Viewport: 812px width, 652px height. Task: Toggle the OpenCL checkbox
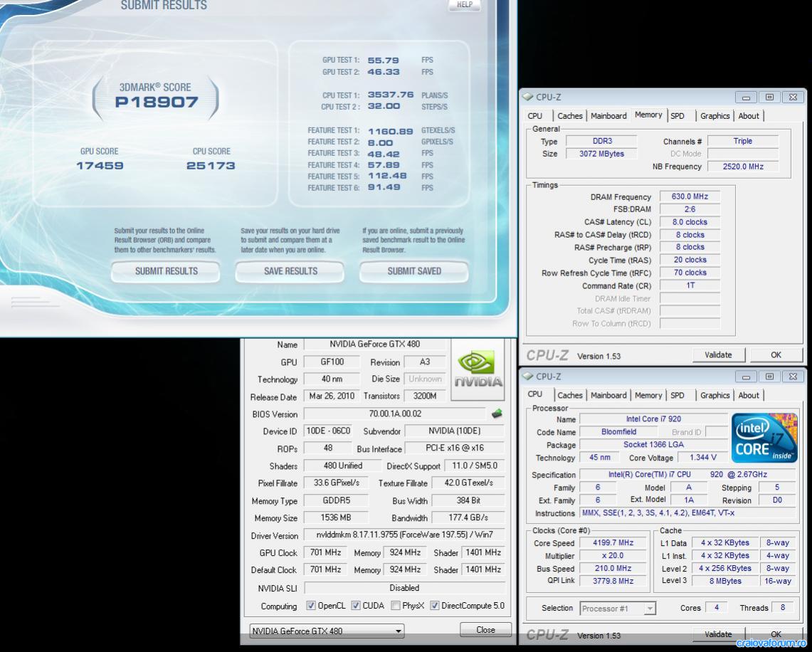(311, 606)
